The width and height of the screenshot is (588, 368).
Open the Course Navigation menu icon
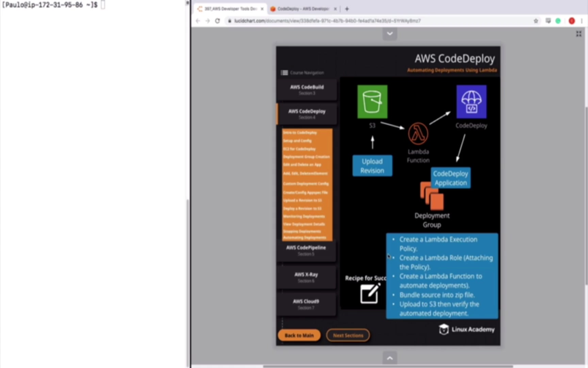point(284,73)
